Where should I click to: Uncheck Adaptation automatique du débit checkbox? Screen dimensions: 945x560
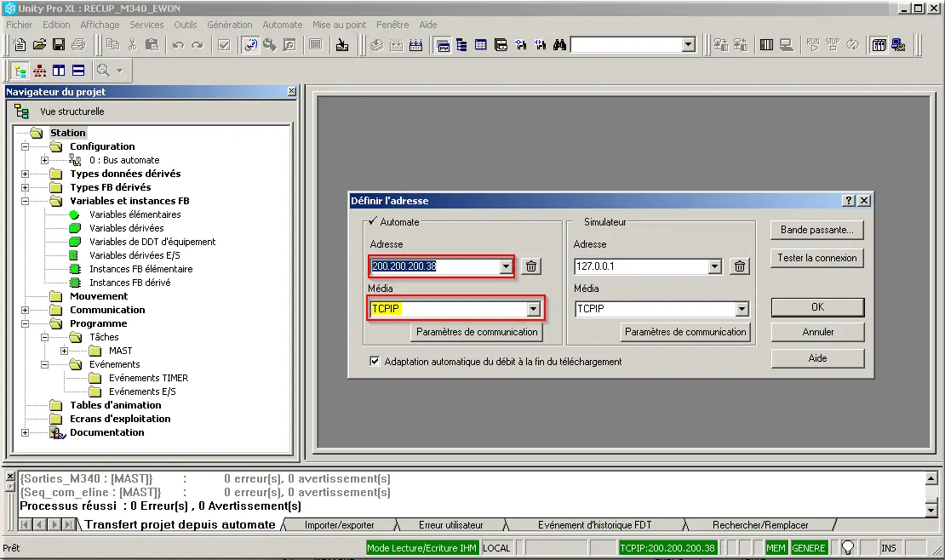pos(375,361)
